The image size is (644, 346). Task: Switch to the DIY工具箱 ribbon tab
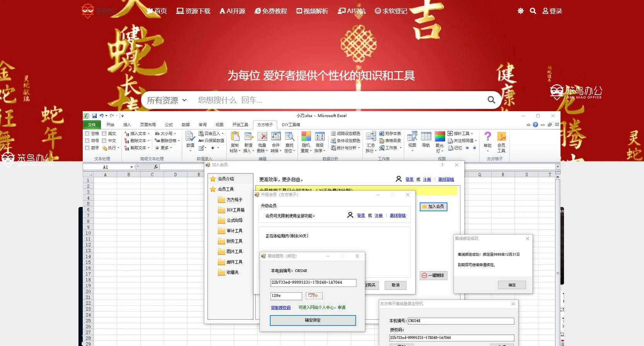[291, 125]
